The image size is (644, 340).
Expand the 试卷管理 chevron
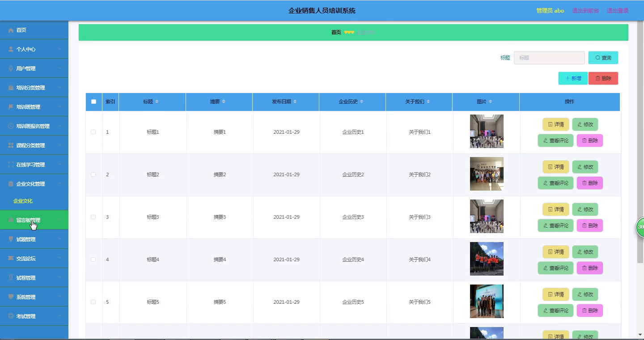(x=60, y=278)
